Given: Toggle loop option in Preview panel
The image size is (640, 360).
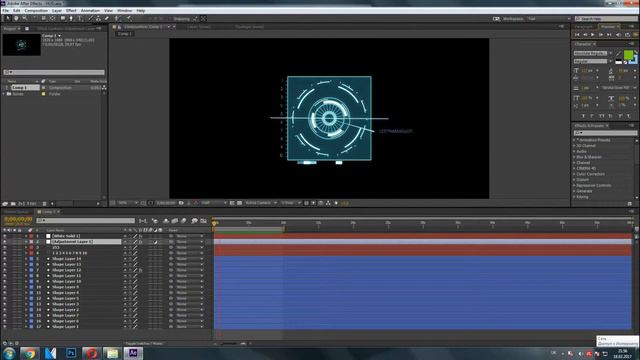Looking at the screenshot, I should (627, 35).
